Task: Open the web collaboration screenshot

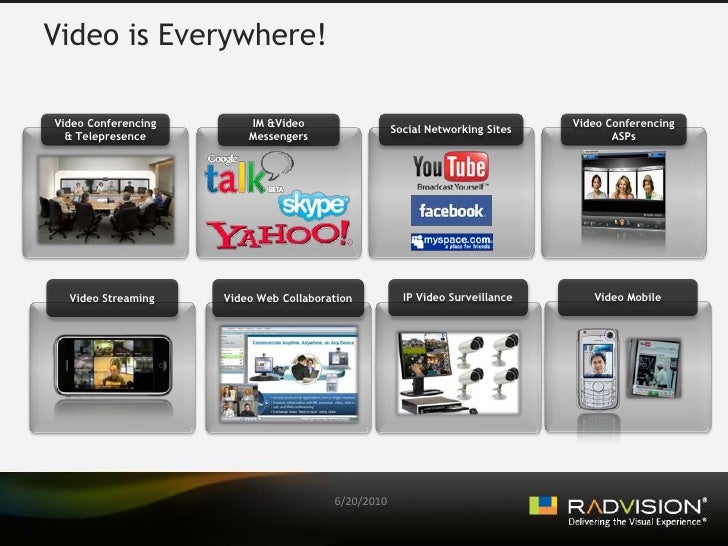Action: pyautogui.click(x=289, y=374)
